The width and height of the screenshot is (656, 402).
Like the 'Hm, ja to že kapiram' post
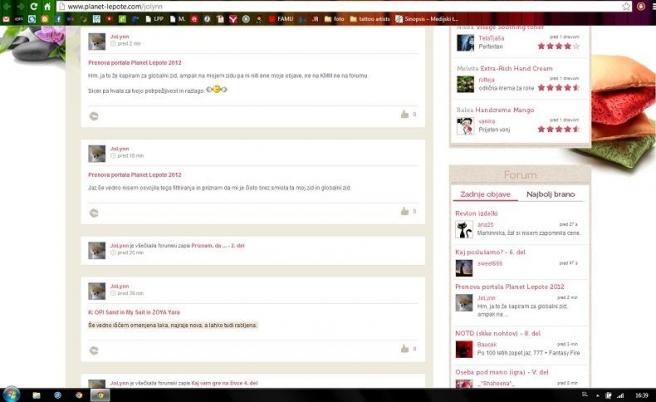tap(405, 114)
